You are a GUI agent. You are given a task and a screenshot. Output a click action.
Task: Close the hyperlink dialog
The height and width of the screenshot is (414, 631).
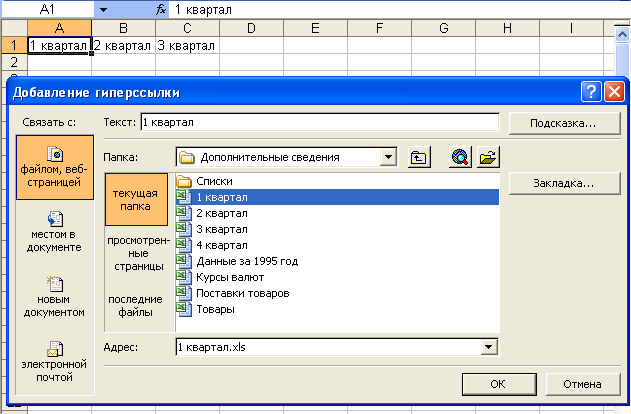click(x=615, y=92)
